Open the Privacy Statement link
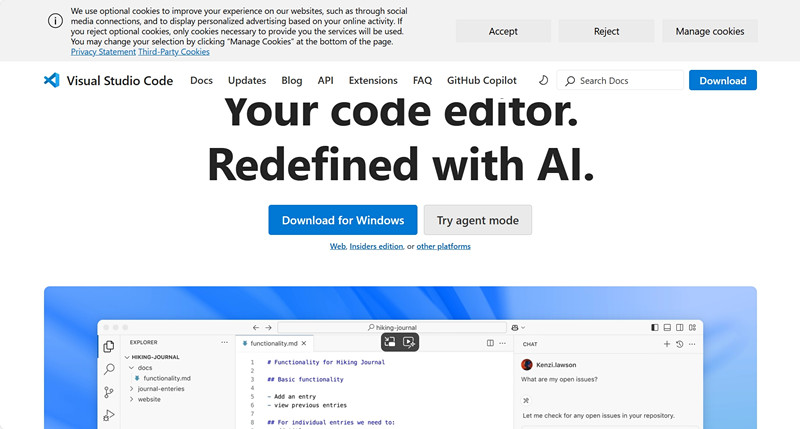Viewport: 800px width, 429px height. pyautogui.click(x=103, y=52)
